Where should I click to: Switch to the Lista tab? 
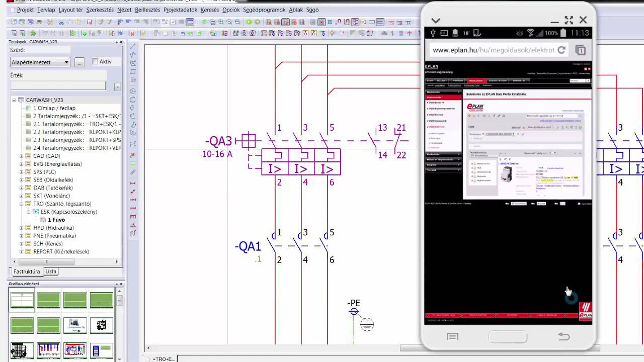(51, 271)
